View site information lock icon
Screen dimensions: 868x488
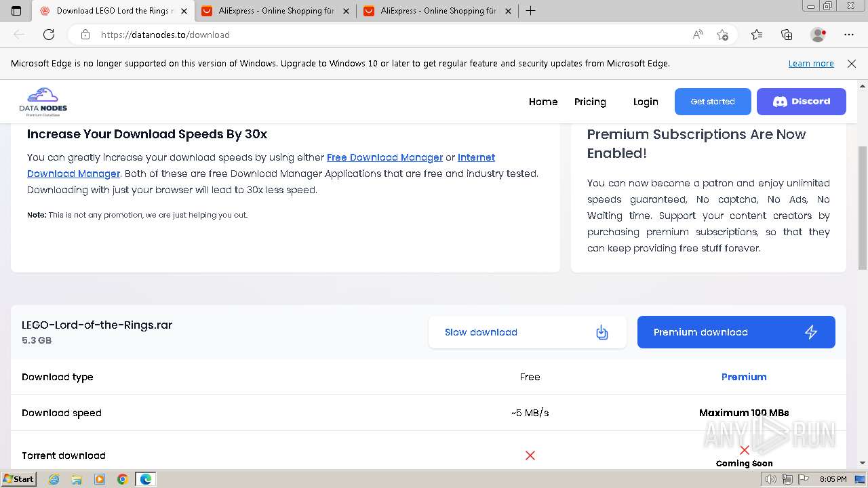click(x=85, y=35)
